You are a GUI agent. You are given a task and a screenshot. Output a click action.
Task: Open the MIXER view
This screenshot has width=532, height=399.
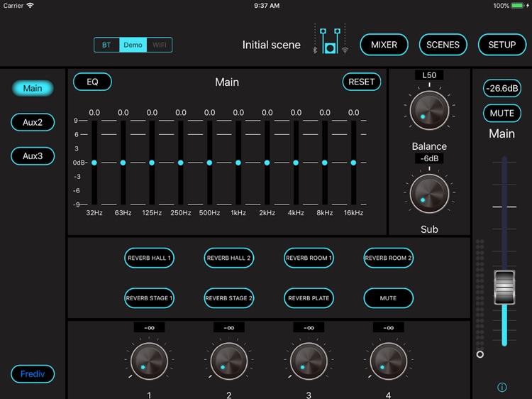coord(384,45)
